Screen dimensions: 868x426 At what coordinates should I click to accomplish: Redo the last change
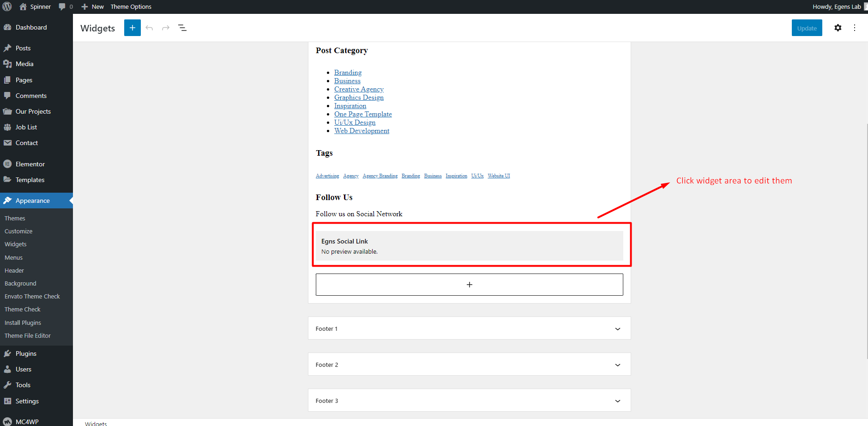coord(166,28)
